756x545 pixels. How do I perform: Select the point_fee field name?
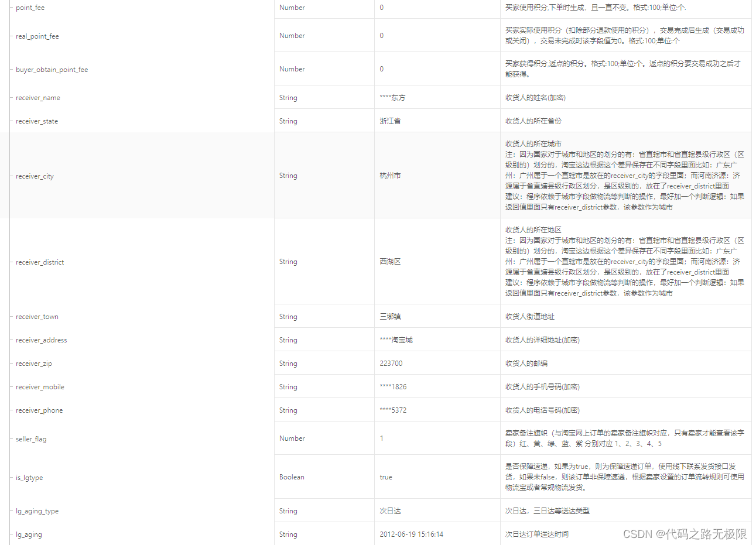(30, 8)
